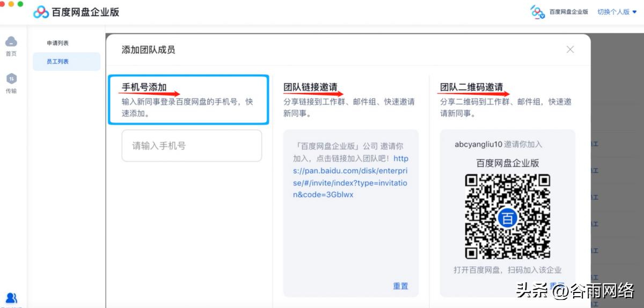Click the yellow macOS minimize button
The width and height of the screenshot is (644, 308).
(11, 4)
